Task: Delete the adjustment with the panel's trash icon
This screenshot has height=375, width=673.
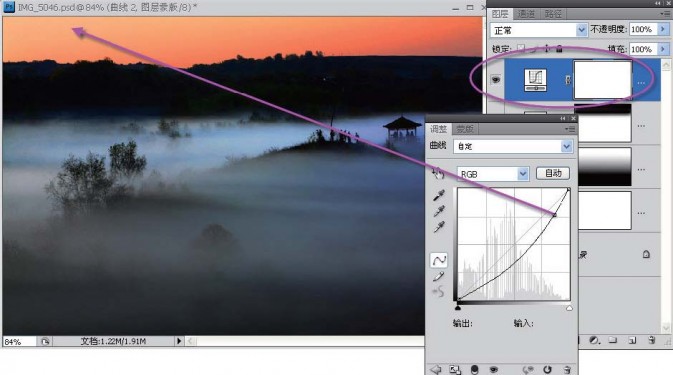Action: click(x=567, y=369)
